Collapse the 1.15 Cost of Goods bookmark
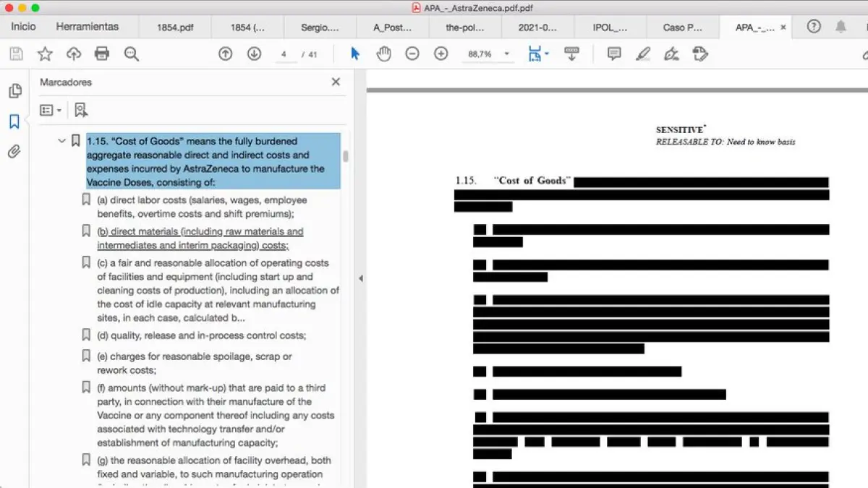 (x=61, y=141)
